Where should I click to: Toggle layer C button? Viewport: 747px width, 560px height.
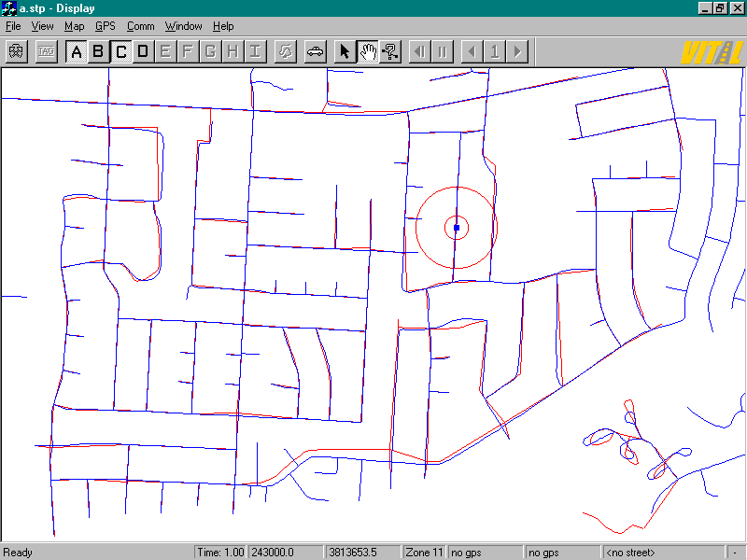(121, 51)
